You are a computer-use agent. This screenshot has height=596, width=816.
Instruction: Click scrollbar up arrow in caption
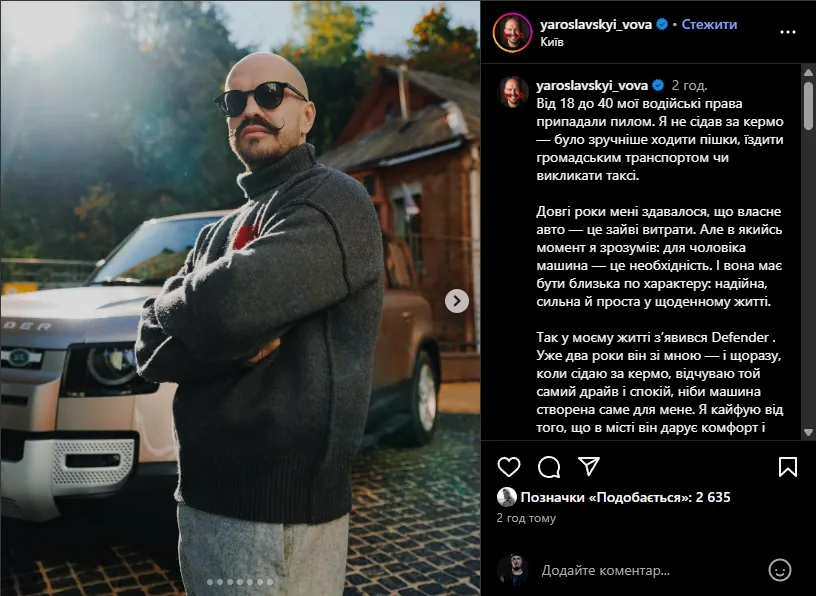point(808,72)
